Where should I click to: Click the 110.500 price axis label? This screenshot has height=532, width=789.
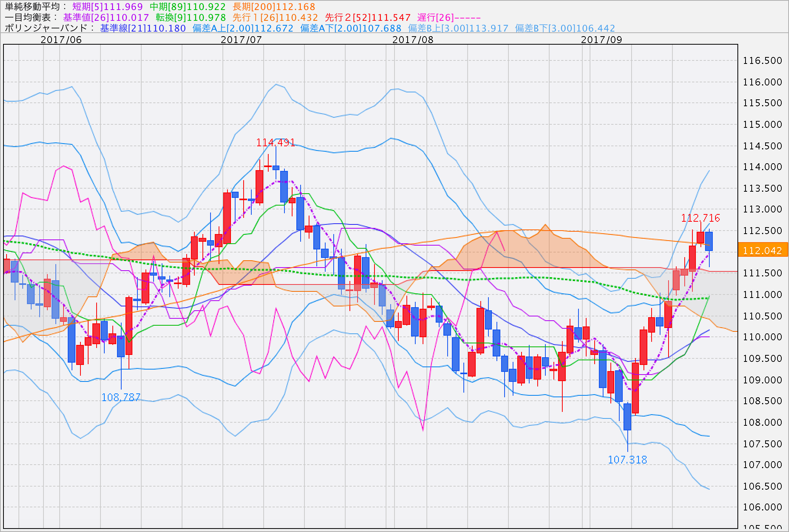pyautogui.click(x=762, y=316)
